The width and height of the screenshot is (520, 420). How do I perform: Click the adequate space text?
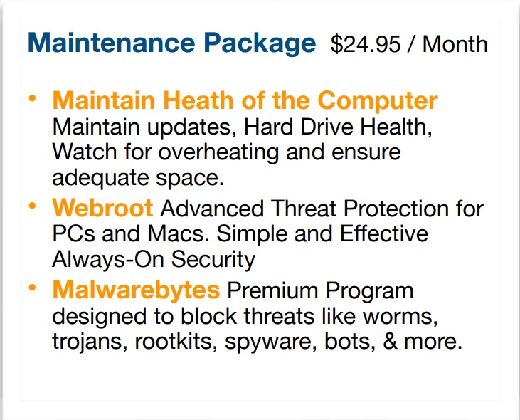pyautogui.click(x=138, y=179)
